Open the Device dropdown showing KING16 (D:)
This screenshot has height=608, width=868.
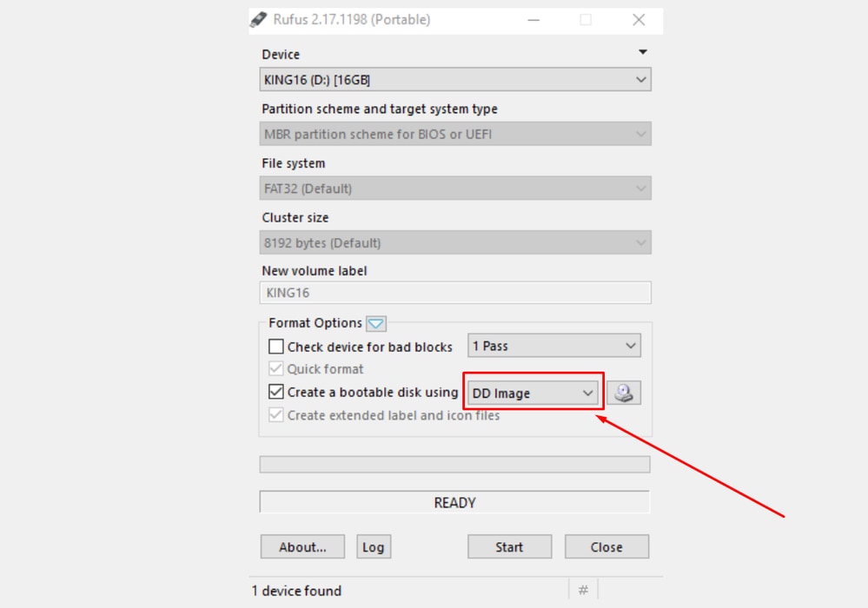(x=455, y=80)
